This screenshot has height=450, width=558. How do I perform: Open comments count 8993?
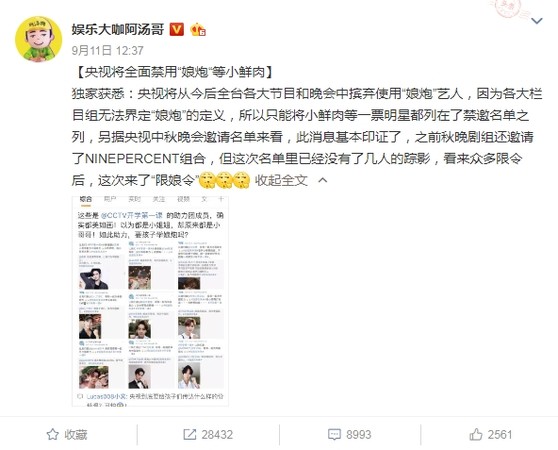coord(359,434)
